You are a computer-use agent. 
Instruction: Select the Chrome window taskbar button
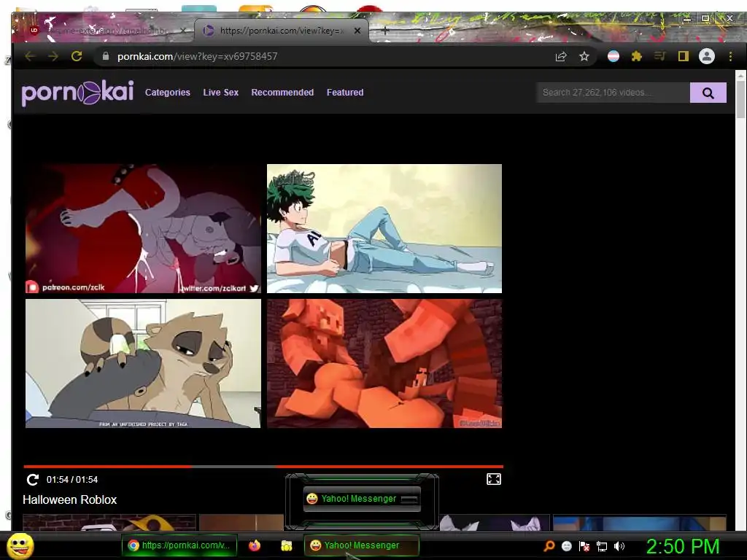coord(179,545)
